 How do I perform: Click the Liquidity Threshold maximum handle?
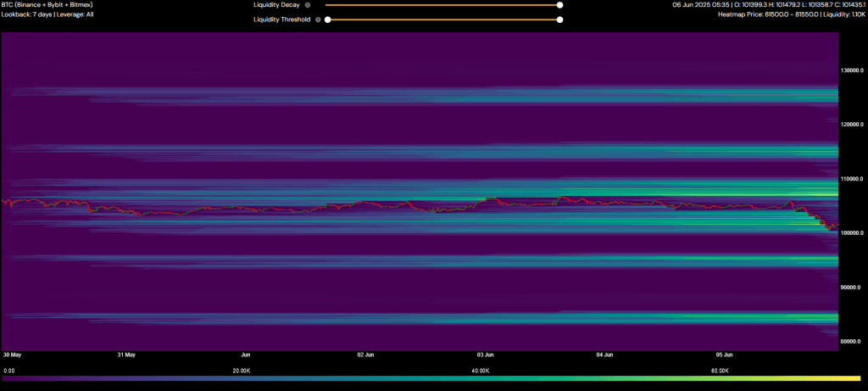[559, 20]
